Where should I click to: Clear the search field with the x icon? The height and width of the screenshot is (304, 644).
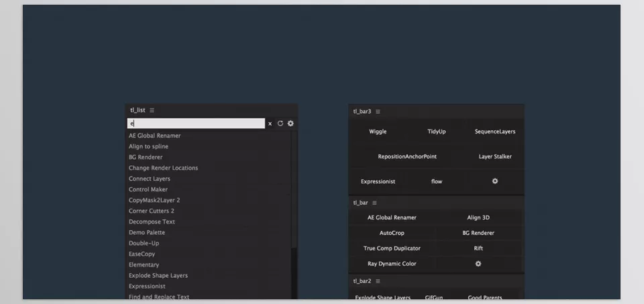tap(270, 123)
